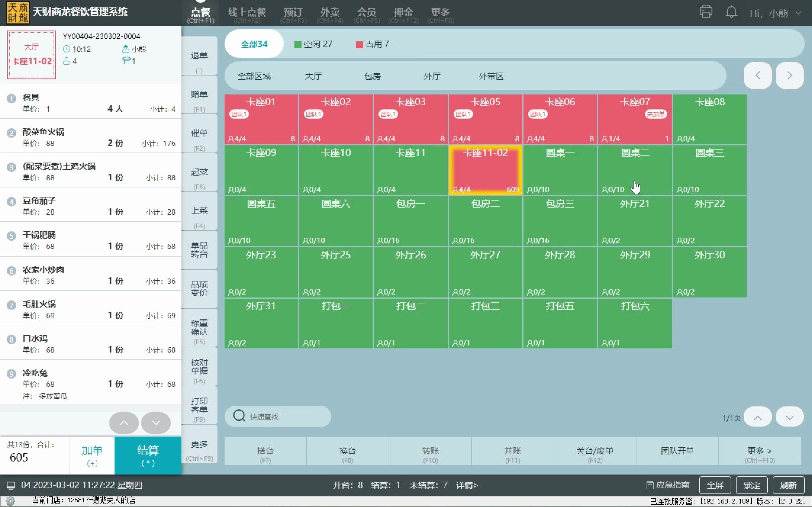The width and height of the screenshot is (812, 507).
Task: Click 上菜 side button
Action: click(199, 211)
